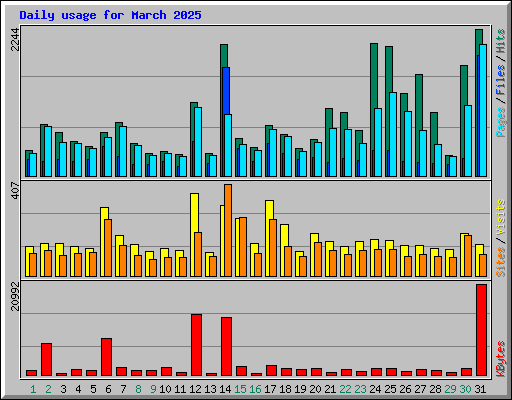Click day label '7' on the x-axis
This screenshot has height=400, width=512.
[x=123, y=389]
